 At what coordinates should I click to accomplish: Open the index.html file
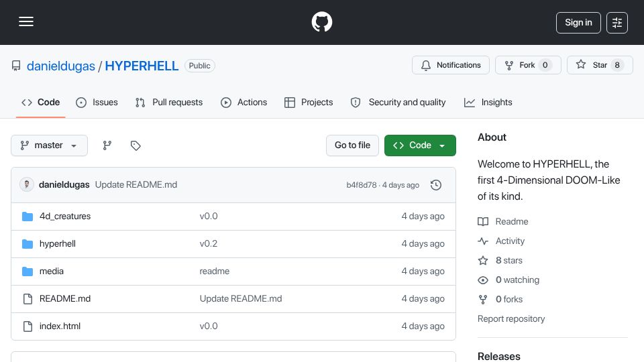tap(60, 326)
